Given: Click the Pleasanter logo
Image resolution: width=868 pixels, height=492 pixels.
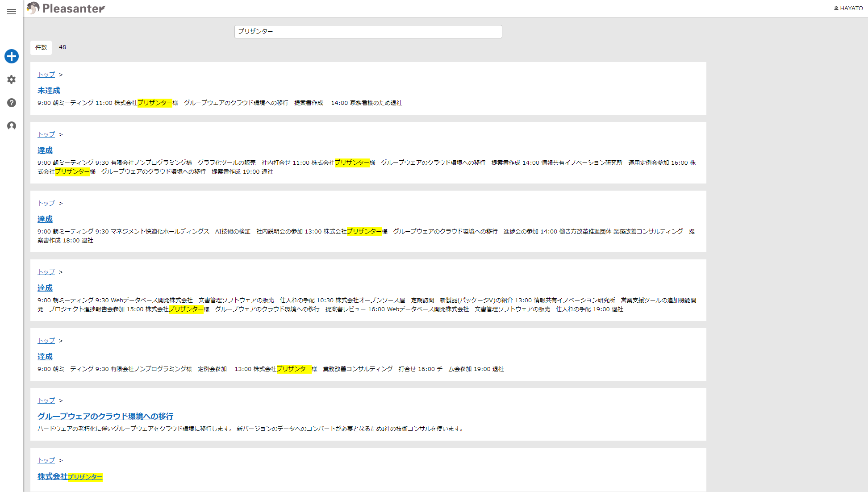Looking at the screenshot, I should coord(66,8).
